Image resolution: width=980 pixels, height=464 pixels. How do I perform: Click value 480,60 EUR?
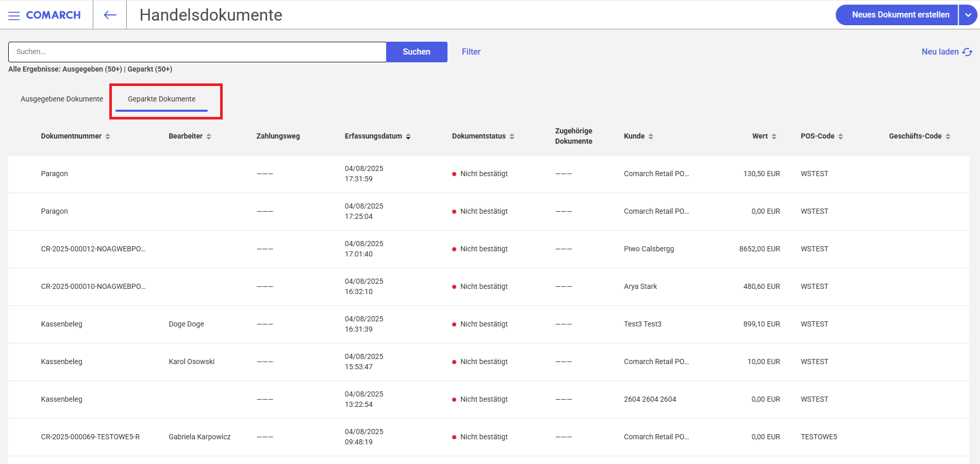(761, 287)
